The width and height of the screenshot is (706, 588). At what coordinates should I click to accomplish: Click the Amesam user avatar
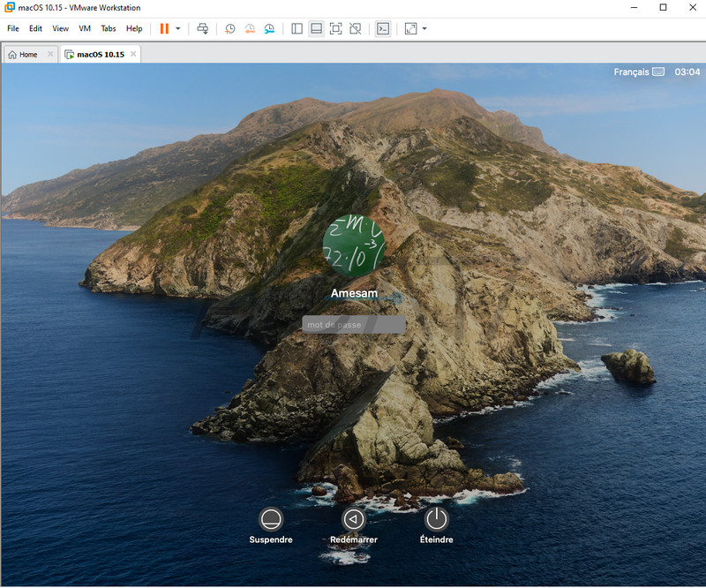tap(354, 245)
